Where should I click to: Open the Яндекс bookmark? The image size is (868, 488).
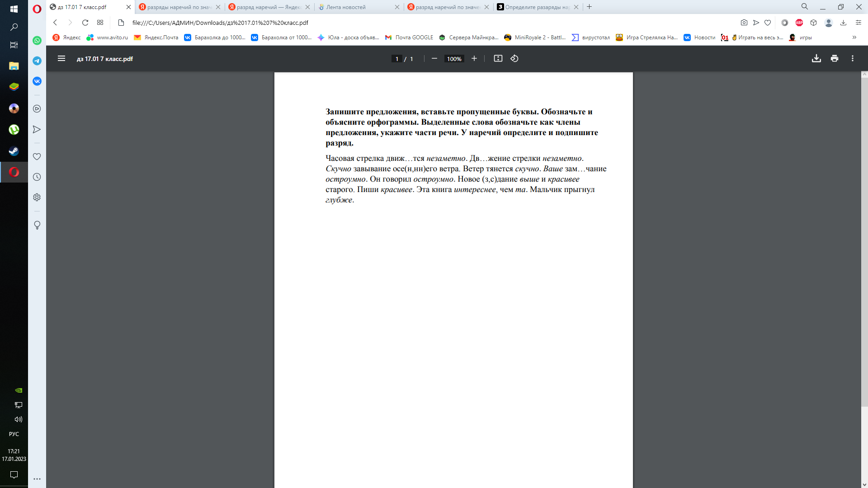(66, 38)
